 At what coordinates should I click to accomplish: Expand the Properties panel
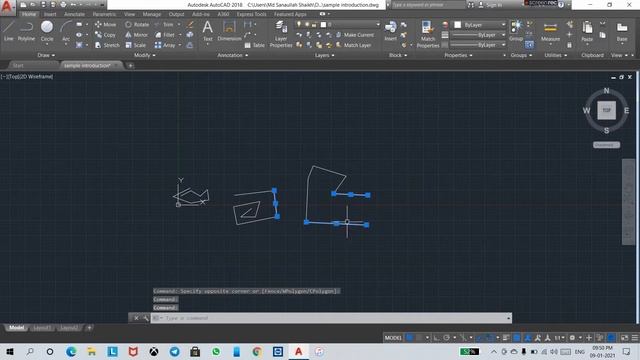pyautogui.click(x=458, y=55)
